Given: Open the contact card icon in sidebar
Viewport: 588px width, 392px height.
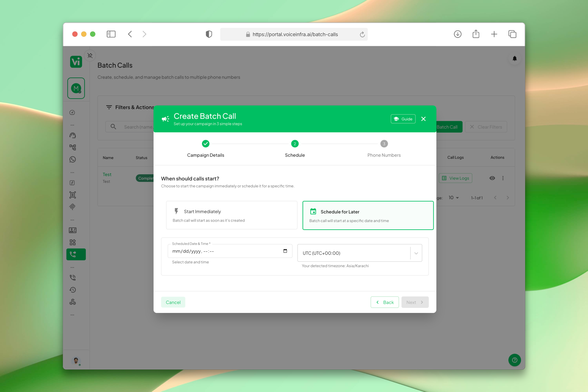Looking at the screenshot, I should click(x=72, y=230).
